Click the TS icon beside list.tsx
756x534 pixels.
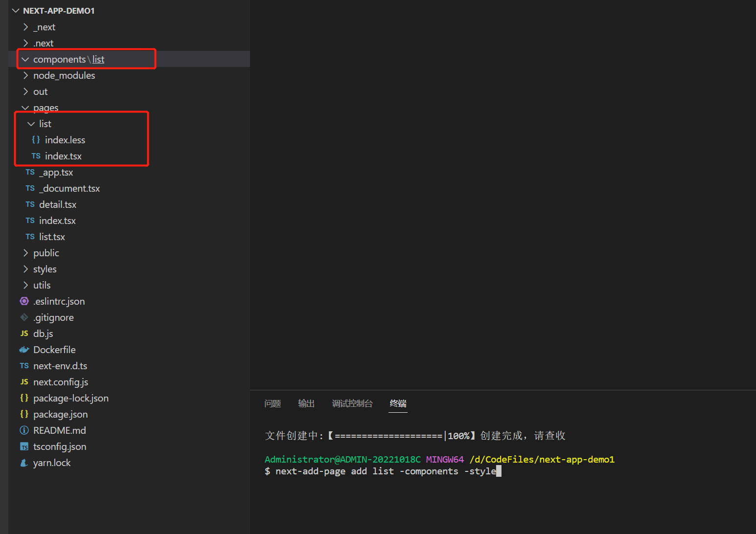pos(30,237)
